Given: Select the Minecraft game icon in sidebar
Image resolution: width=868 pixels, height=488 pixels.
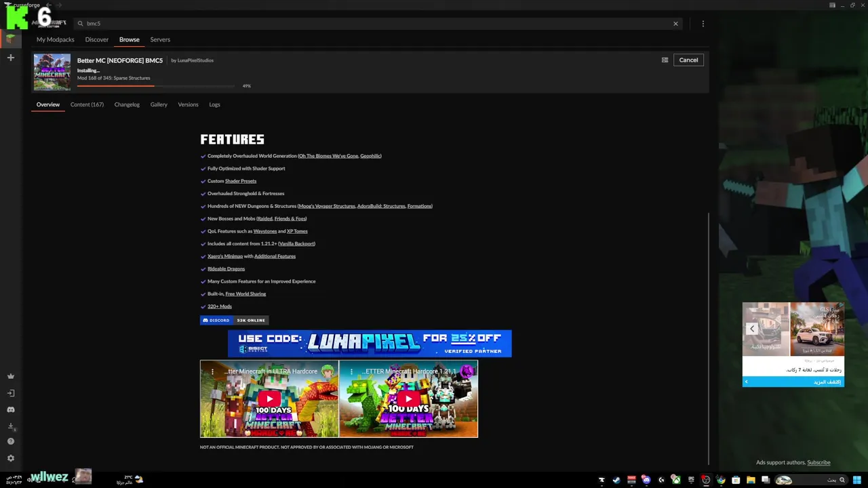Looking at the screenshot, I should pyautogui.click(x=10, y=39).
